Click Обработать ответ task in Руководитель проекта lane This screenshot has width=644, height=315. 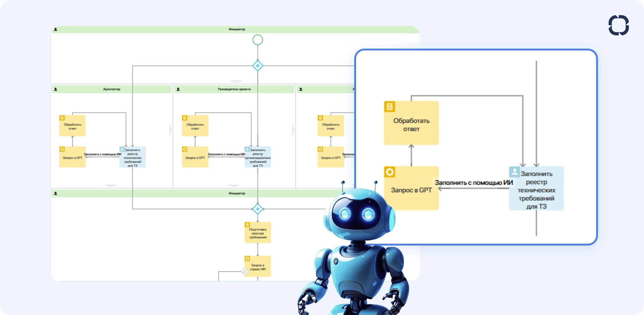point(195,126)
